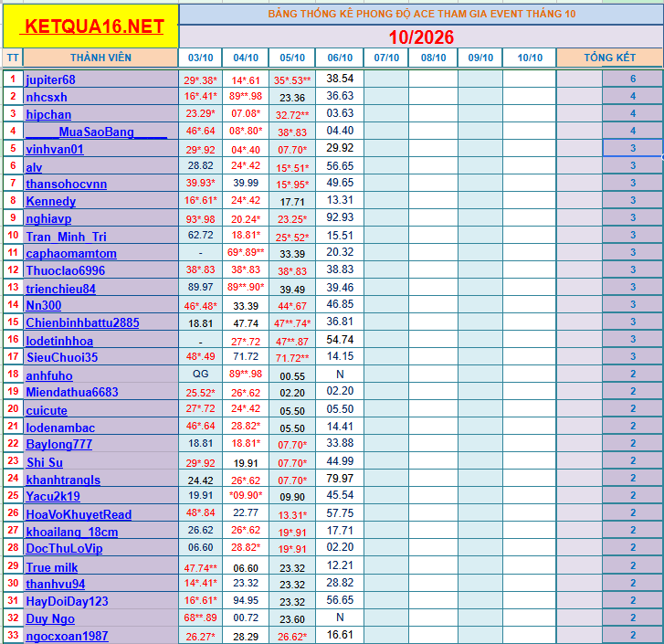The image size is (664, 644).
Task: Open Duy Ngo member link
Action: pos(50,618)
